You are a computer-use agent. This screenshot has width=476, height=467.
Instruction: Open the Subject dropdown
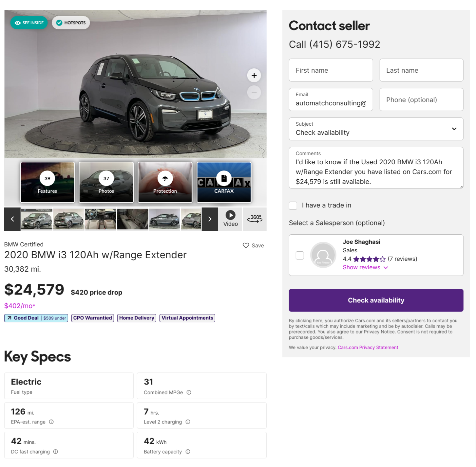tap(376, 129)
